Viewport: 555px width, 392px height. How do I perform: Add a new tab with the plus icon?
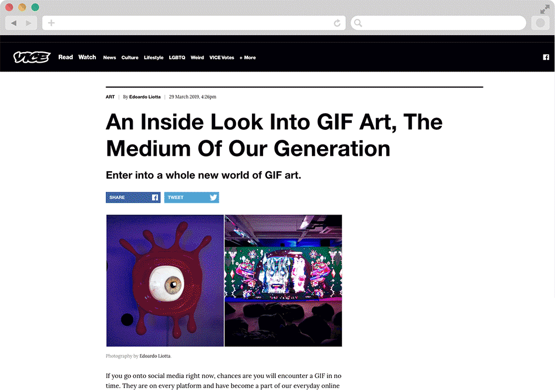coord(51,23)
